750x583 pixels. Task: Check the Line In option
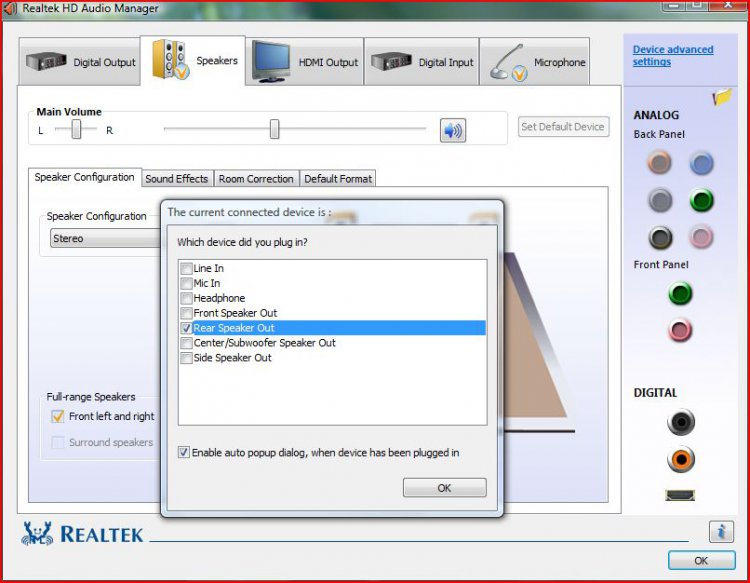point(187,268)
